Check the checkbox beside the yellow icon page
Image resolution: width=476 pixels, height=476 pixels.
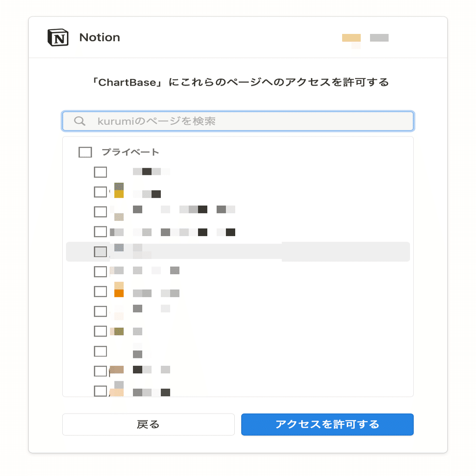pos(100,192)
